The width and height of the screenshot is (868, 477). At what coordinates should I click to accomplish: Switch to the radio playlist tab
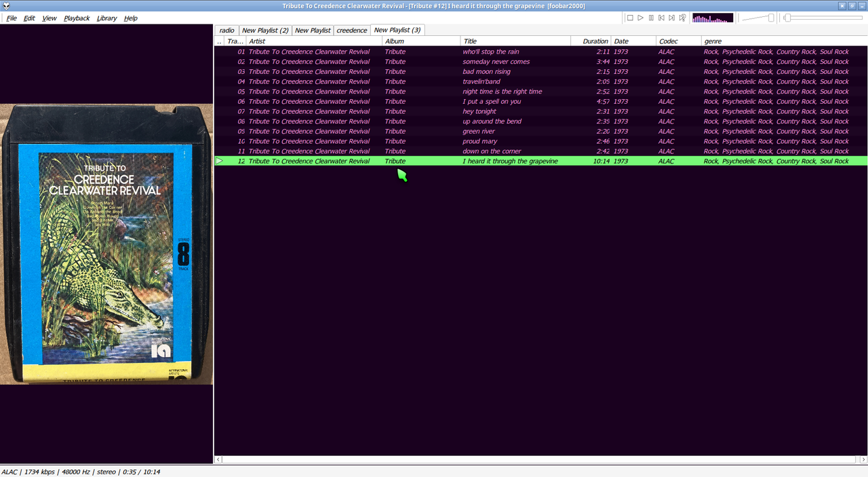coord(226,31)
